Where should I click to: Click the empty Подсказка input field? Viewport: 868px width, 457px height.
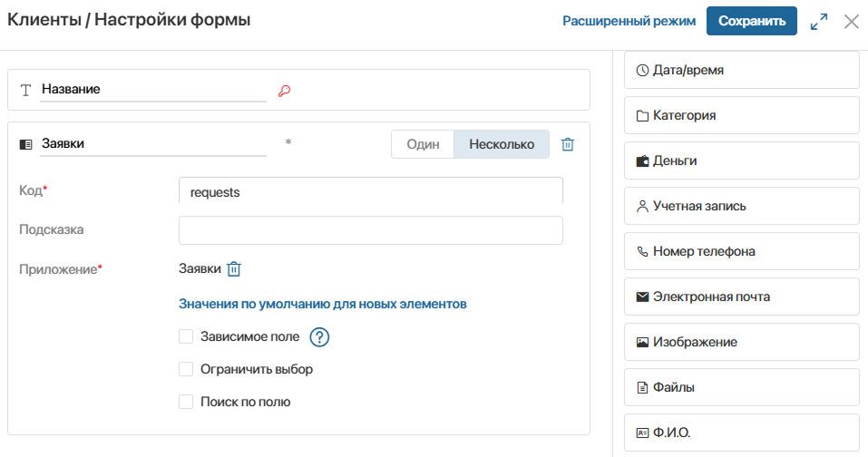pyautogui.click(x=371, y=230)
